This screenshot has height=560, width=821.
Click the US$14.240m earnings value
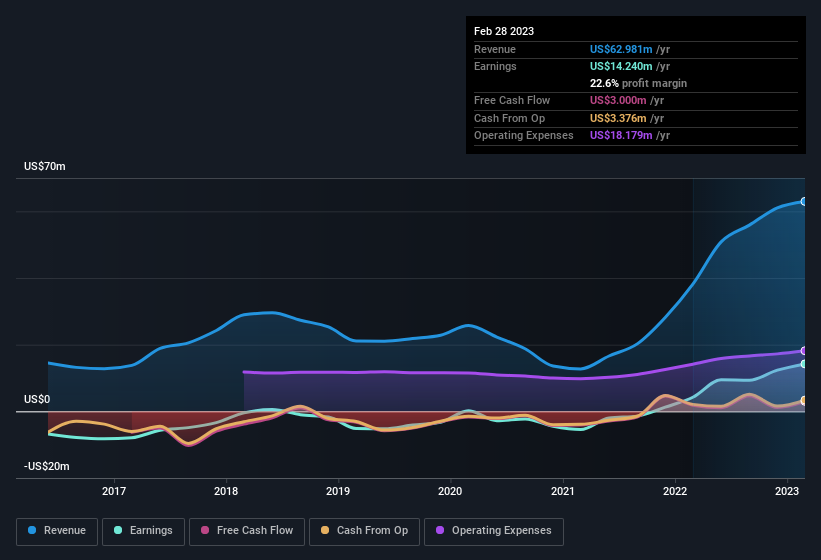point(621,66)
